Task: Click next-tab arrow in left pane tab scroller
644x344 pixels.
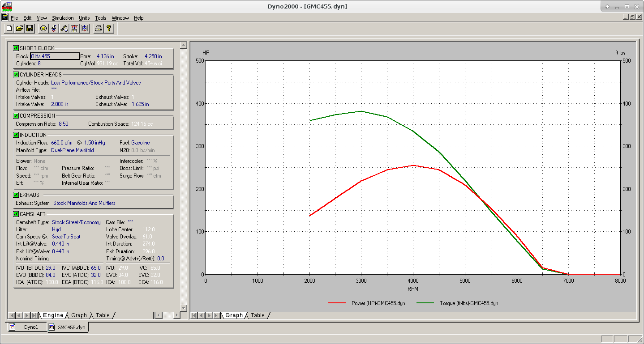Action: 26,315
